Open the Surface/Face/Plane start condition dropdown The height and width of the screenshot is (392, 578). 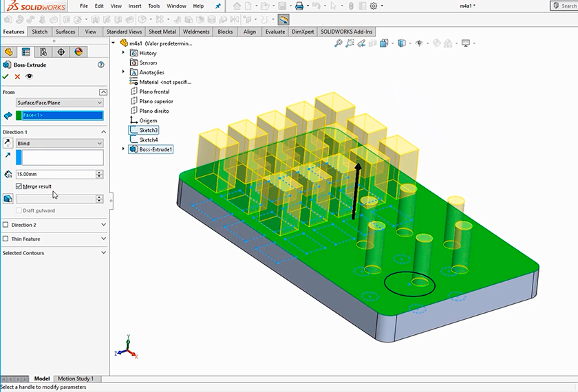click(x=59, y=103)
